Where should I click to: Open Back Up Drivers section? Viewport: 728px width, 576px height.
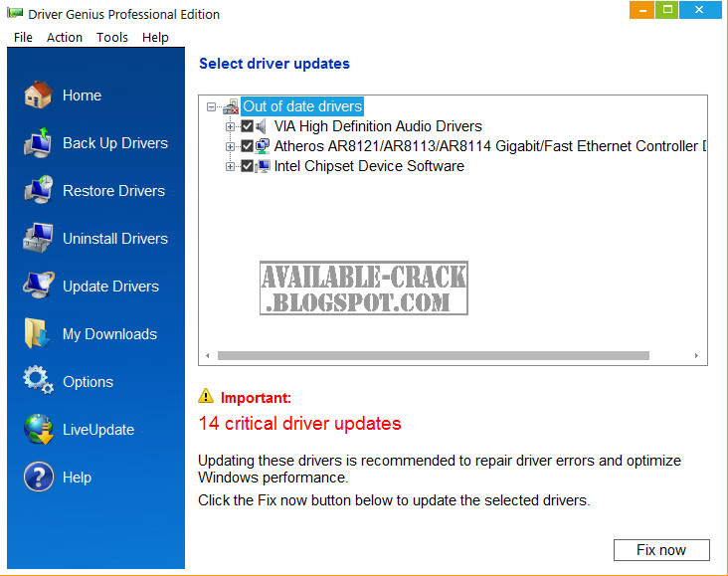pos(115,143)
